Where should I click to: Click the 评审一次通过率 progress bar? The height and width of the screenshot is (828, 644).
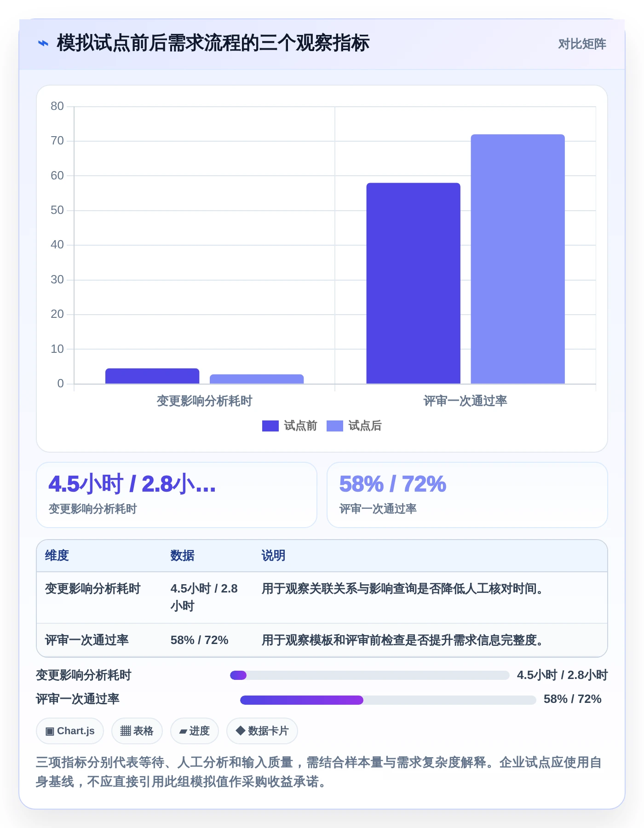click(x=388, y=700)
